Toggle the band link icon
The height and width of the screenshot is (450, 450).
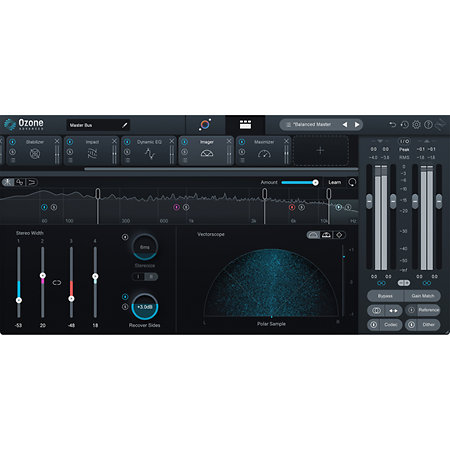pos(57,283)
